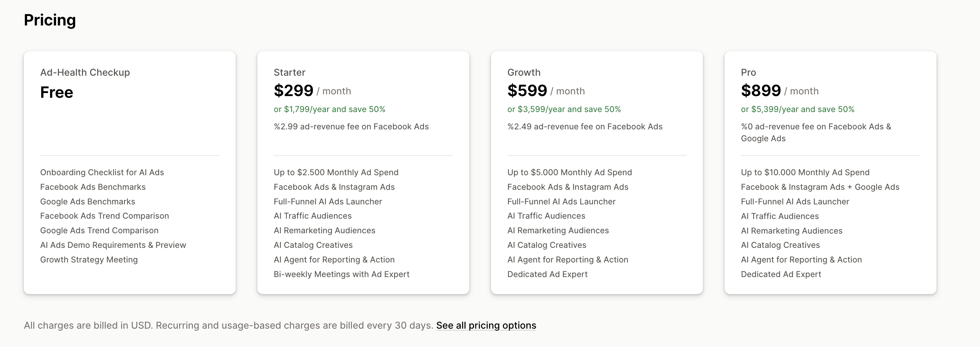Click the %2.49 ad-revenue fee text
Viewport: 980px width, 347px height.
pyautogui.click(x=585, y=127)
